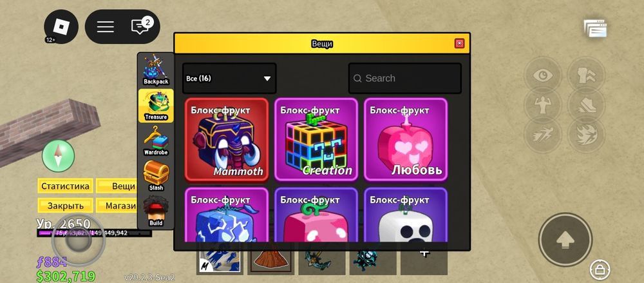This screenshot has height=283, width=644.
Task: Click the Search items field
Action: pyautogui.click(x=405, y=78)
